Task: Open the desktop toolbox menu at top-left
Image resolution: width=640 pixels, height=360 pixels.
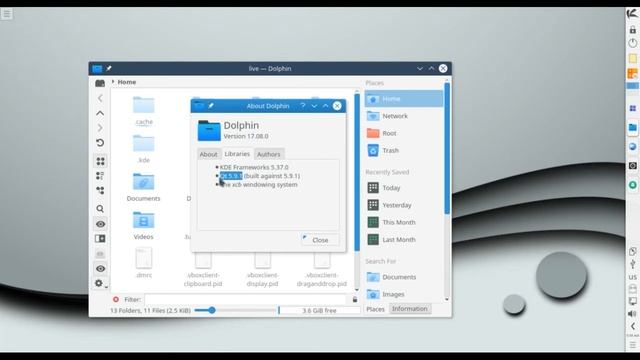Action: (7, 14)
